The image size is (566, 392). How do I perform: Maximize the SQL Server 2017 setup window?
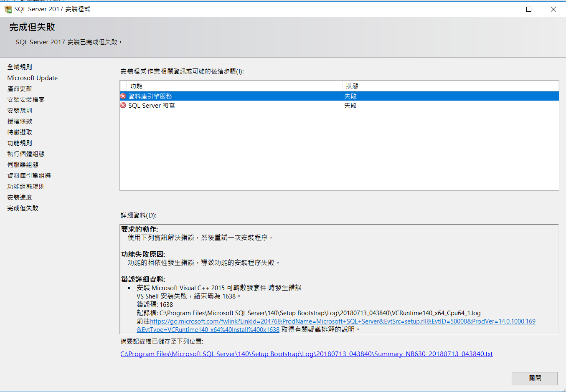[x=529, y=9]
